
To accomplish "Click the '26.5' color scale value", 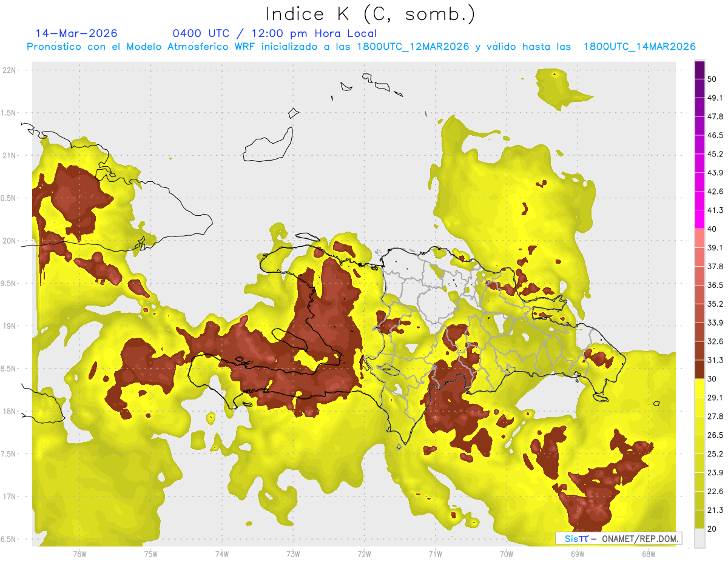I will (715, 435).
